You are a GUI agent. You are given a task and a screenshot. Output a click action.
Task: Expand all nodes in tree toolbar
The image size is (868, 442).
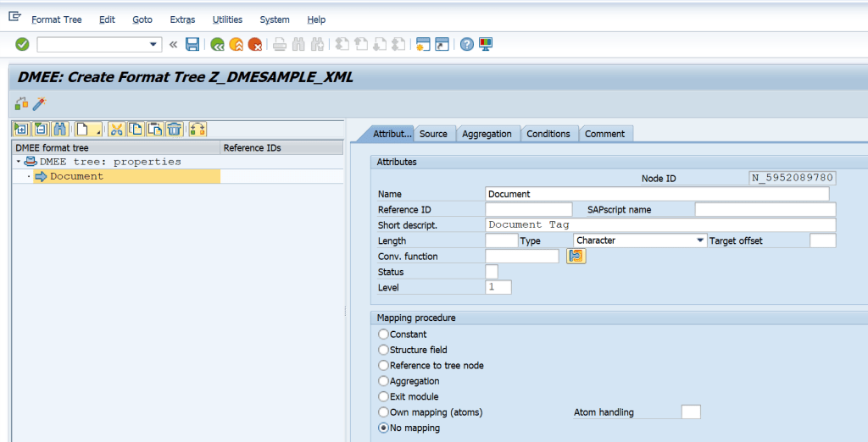point(21,130)
